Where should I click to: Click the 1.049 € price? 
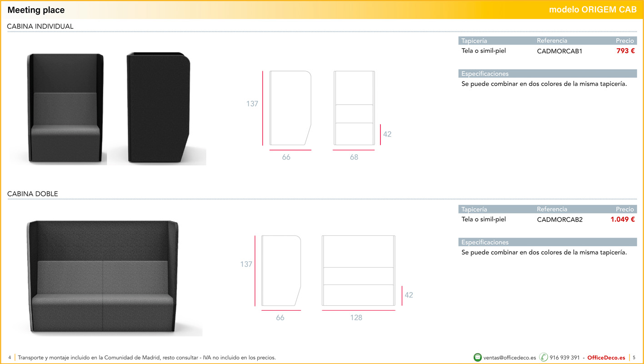[x=623, y=220]
